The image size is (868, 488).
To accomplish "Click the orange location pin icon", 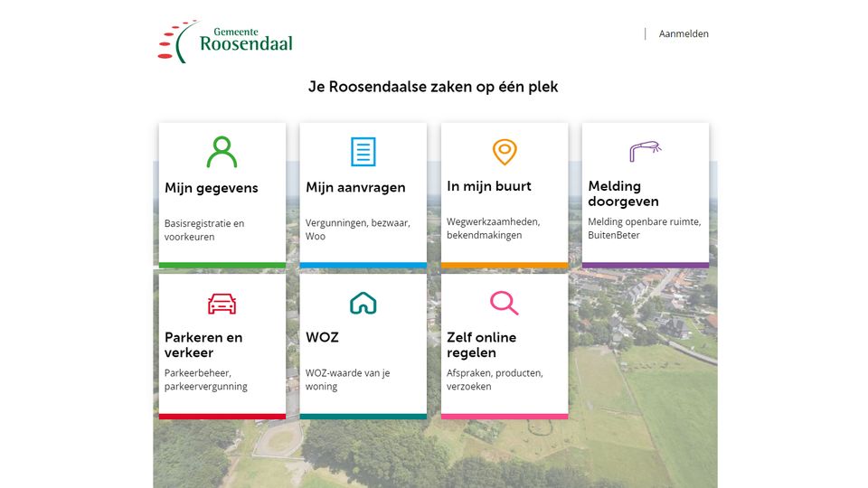I will click(504, 152).
